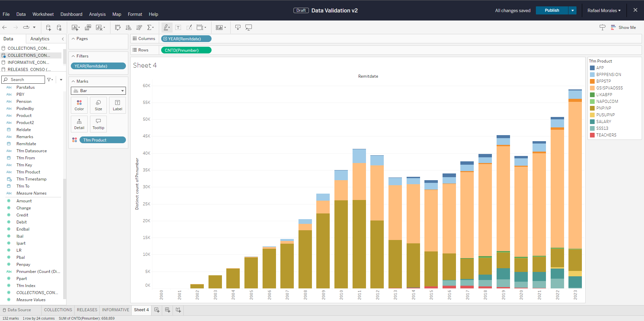Swap rows and columns
This screenshot has width=644, height=321.
point(118,28)
